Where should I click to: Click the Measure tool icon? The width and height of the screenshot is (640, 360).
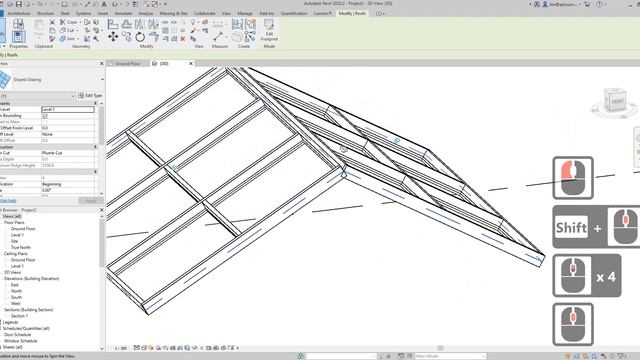coord(218,37)
